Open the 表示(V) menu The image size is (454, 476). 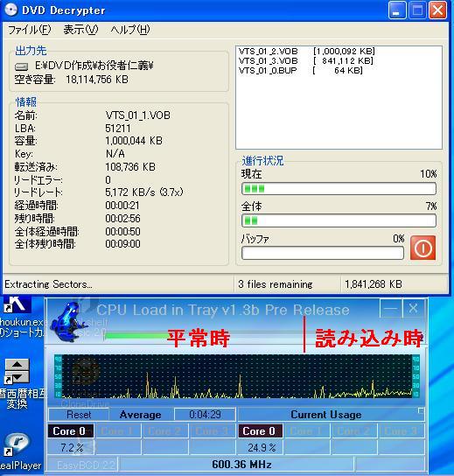coord(80,30)
